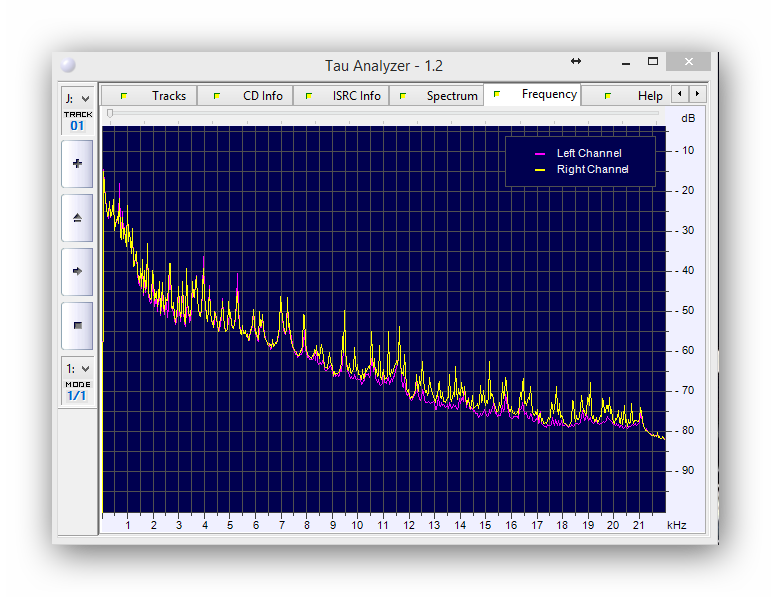Screen dimensions: 771x597
Task: Click the stop square button
Action: click(77, 326)
